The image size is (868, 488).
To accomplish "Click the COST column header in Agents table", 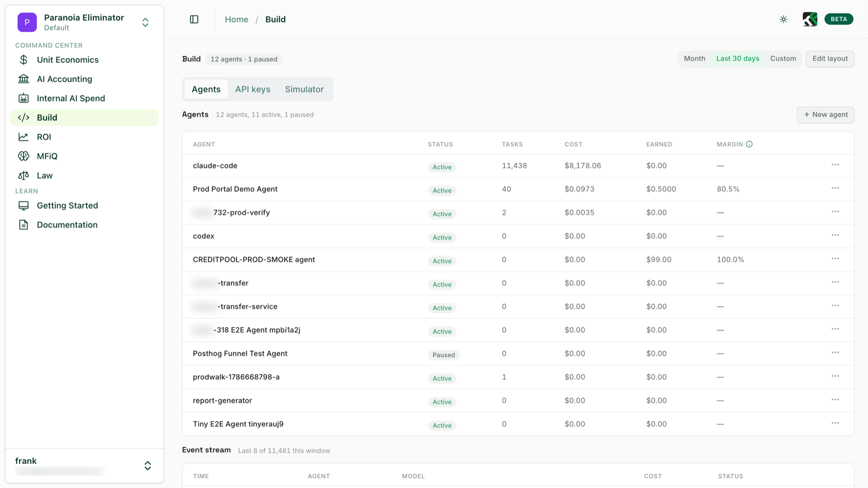I will (x=573, y=144).
